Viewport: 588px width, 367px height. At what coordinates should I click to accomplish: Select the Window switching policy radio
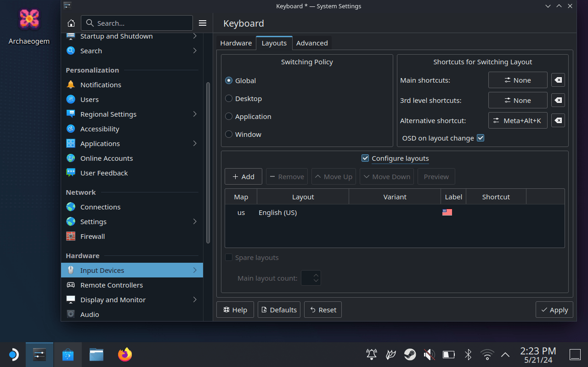pyautogui.click(x=229, y=134)
